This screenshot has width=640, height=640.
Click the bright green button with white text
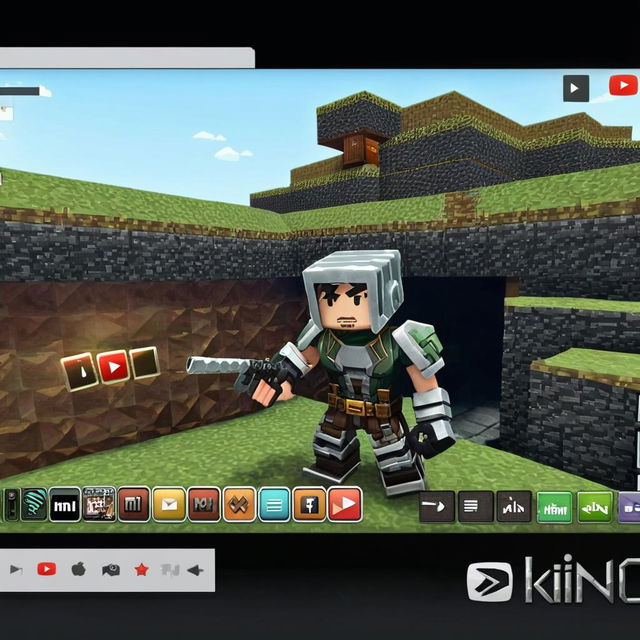pos(554,507)
